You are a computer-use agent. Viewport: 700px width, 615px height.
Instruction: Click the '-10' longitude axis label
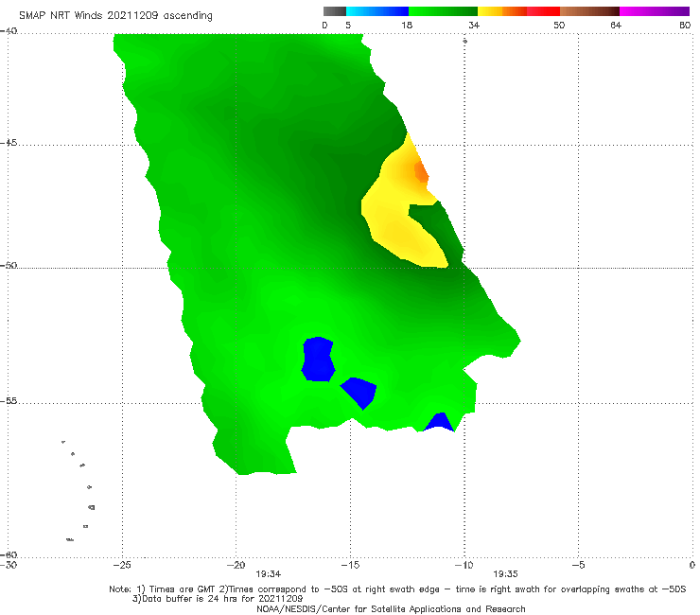pyautogui.click(x=464, y=565)
